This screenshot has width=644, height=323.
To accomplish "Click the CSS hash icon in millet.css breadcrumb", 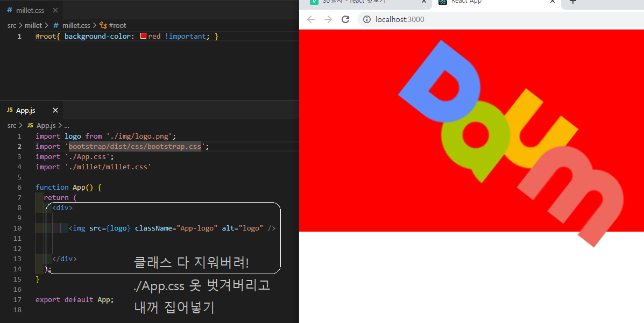I will (56, 25).
